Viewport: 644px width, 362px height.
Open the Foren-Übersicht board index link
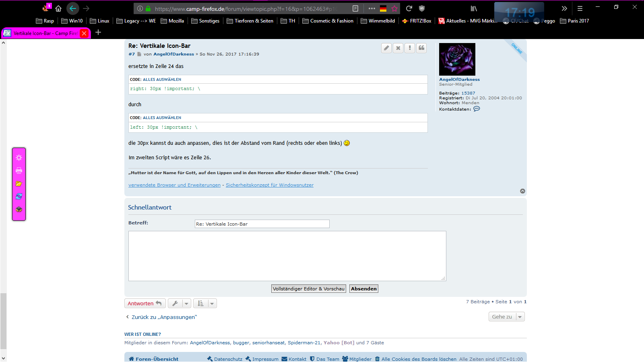pyautogui.click(x=153, y=359)
